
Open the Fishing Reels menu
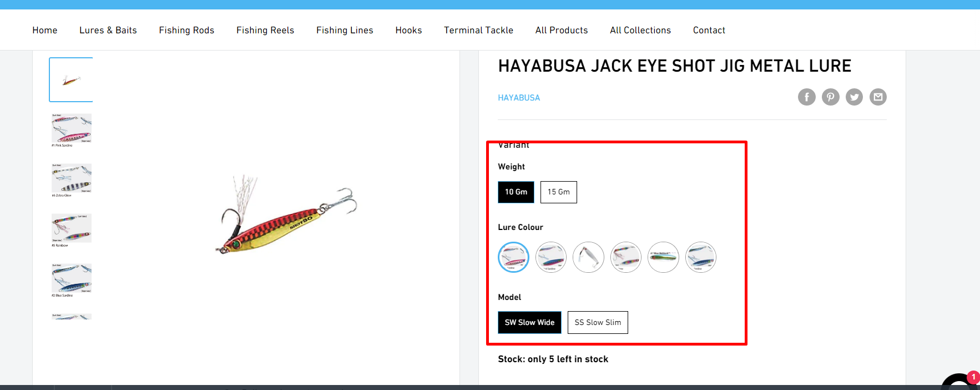pos(265,30)
